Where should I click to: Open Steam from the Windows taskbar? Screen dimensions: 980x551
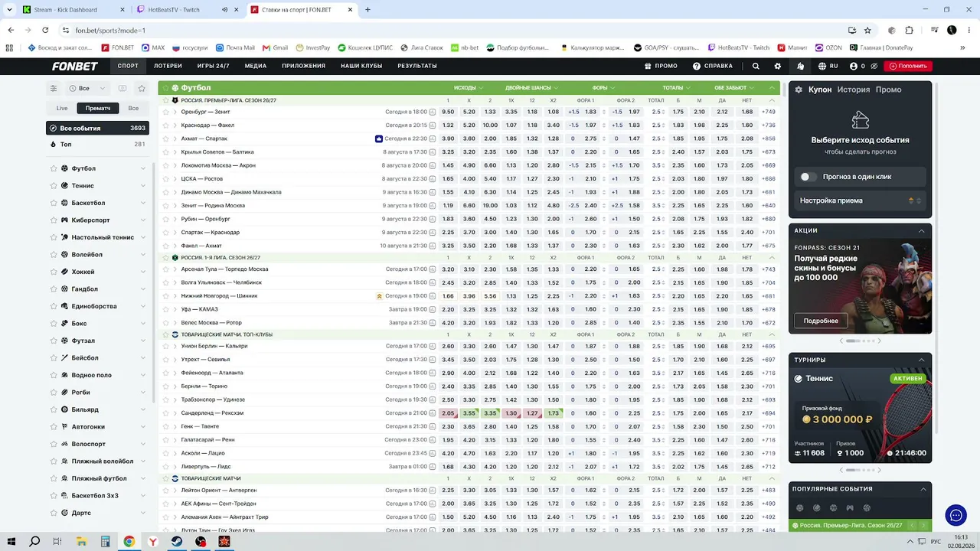click(176, 541)
